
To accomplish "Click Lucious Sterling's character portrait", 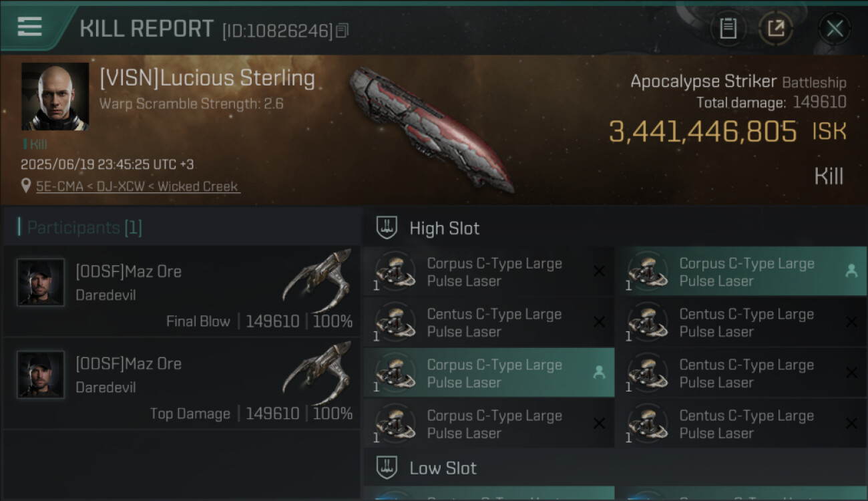I will click(x=55, y=96).
